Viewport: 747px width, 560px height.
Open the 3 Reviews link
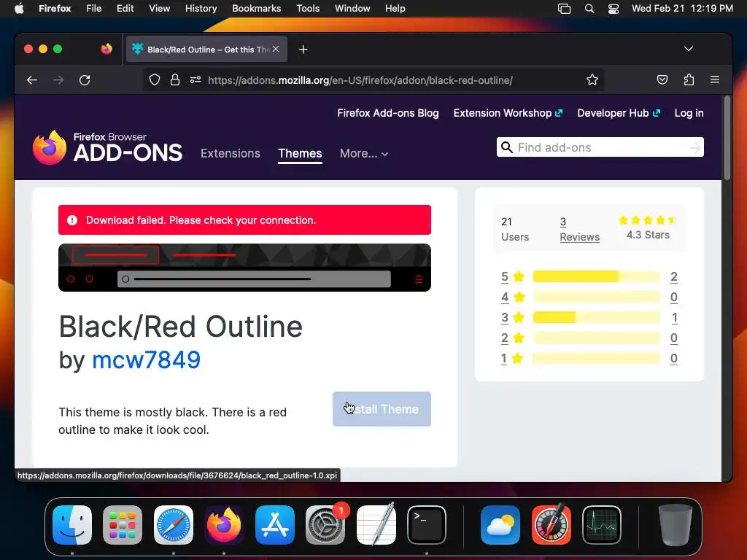coord(579,229)
